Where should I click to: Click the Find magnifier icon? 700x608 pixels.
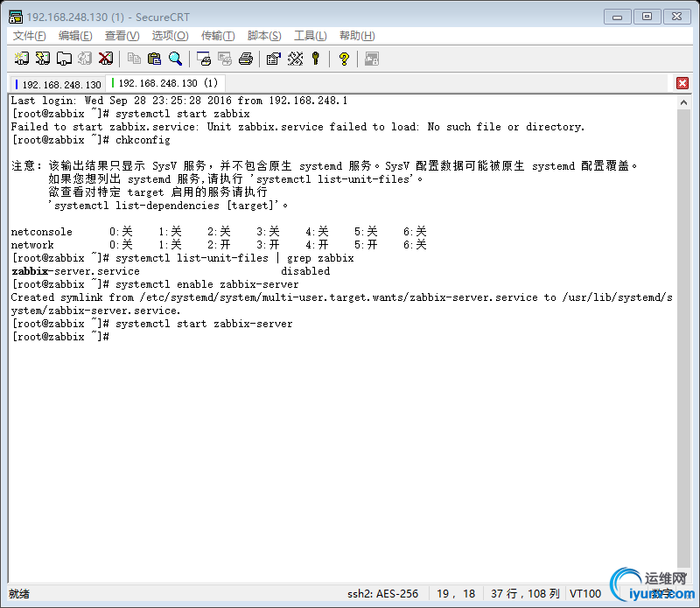pyautogui.click(x=176, y=59)
